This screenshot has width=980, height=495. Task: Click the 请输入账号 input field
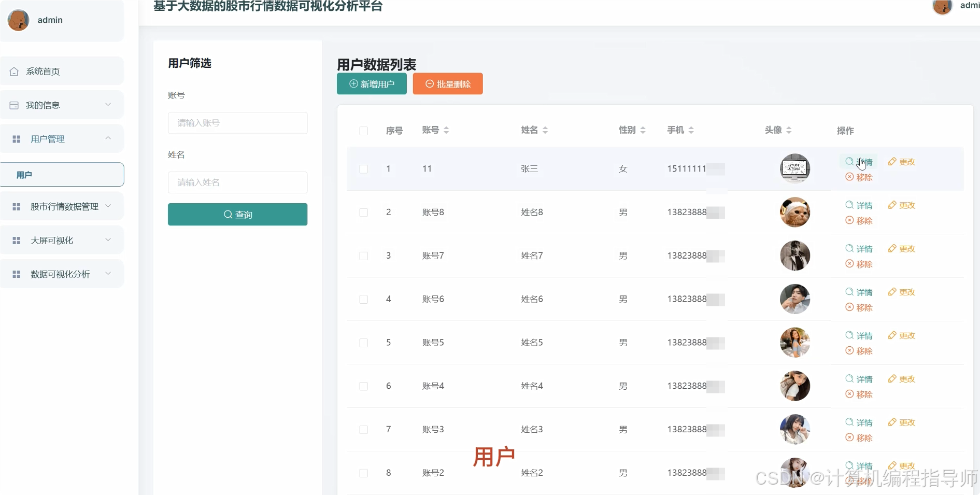coord(237,123)
